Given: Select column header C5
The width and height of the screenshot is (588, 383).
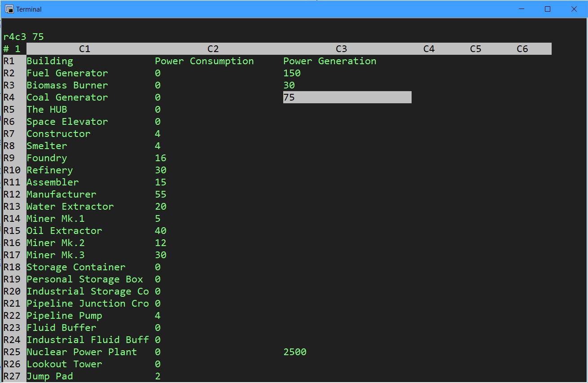Looking at the screenshot, I should tap(476, 49).
